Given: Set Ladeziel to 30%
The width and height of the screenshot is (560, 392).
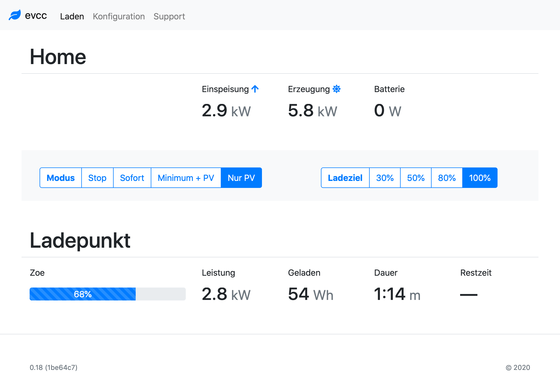Looking at the screenshot, I should [x=385, y=178].
